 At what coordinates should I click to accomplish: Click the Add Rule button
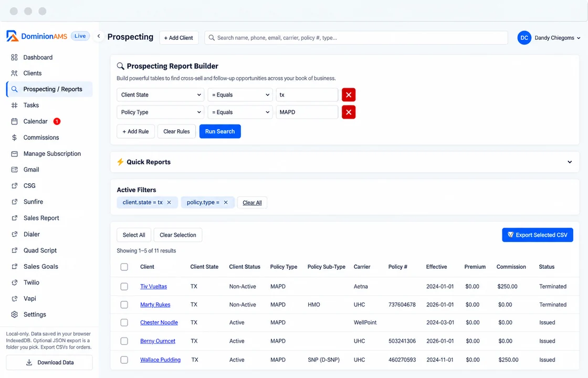[135, 132]
